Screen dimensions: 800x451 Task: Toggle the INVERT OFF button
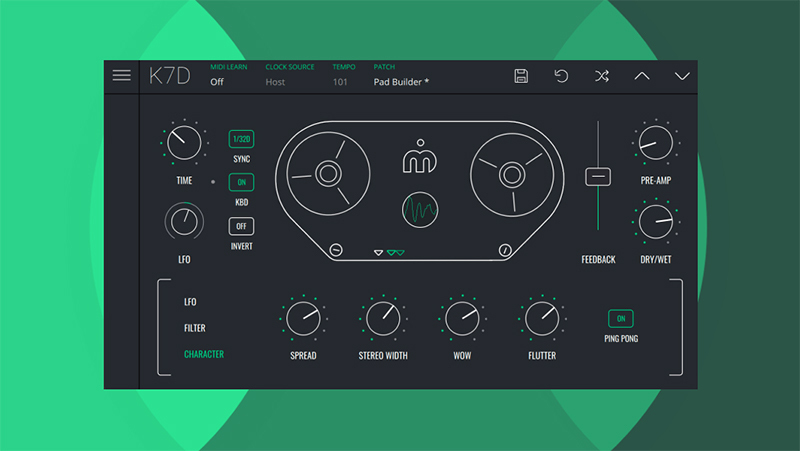coord(241,226)
